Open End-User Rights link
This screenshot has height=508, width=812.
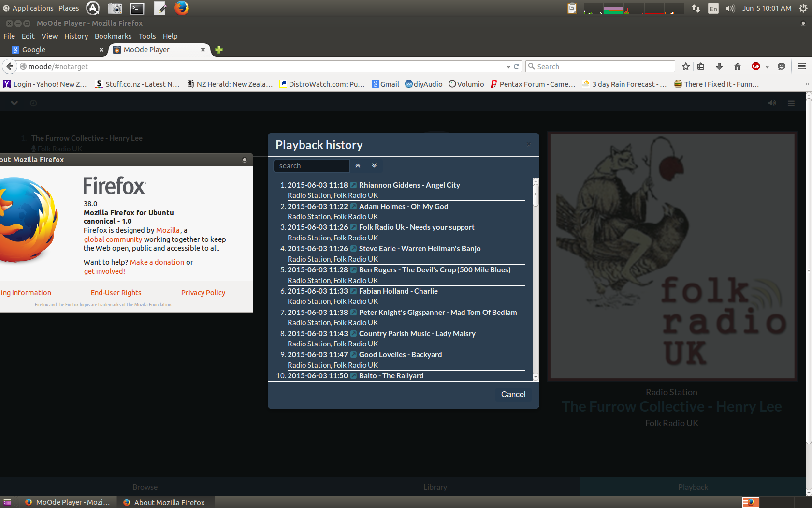(x=116, y=293)
